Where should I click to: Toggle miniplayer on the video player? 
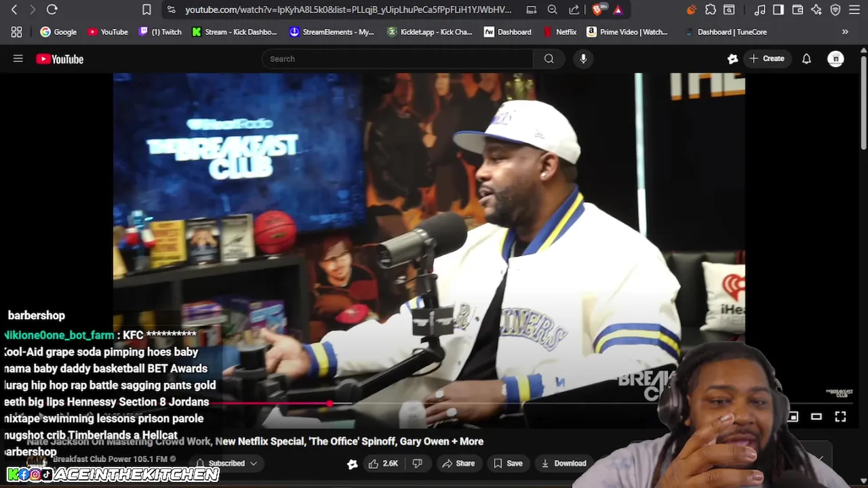click(x=793, y=417)
